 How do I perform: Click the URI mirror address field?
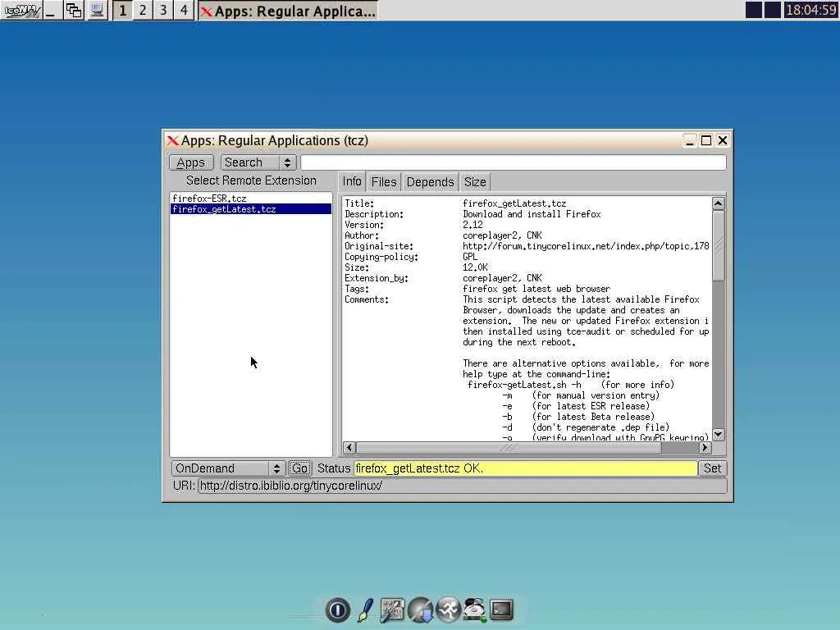pyautogui.click(x=463, y=486)
